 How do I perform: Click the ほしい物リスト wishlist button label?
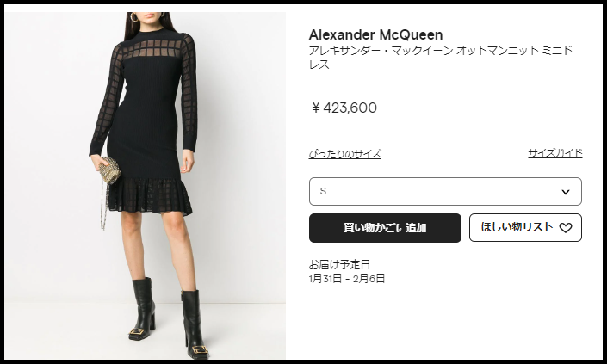(517, 227)
